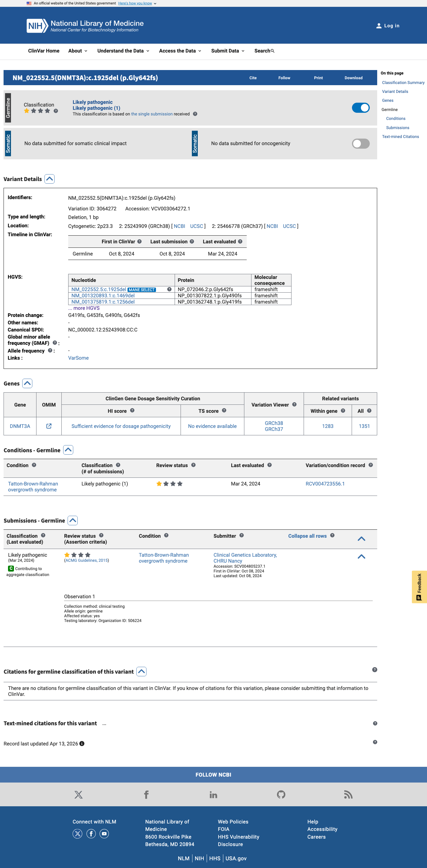Jump to Classification Summary in page sidebar
The width and height of the screenshot is (427, 868).
[x=403, y=82]
